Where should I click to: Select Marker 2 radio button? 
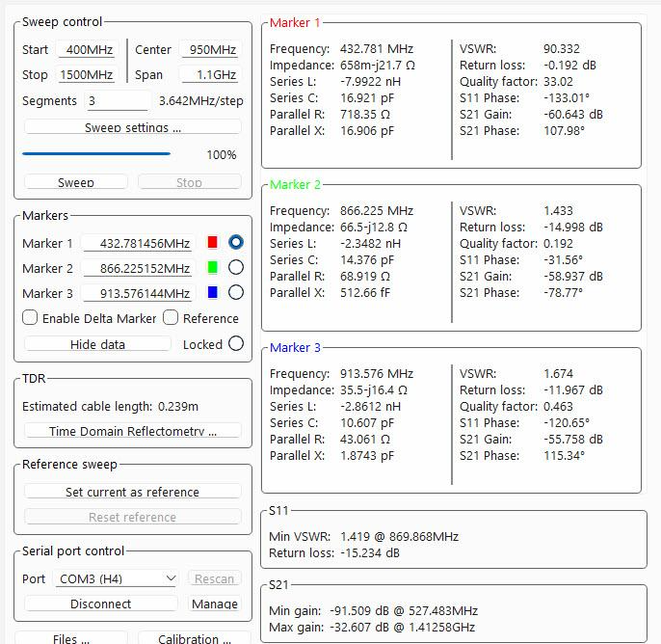pos(236,267)
